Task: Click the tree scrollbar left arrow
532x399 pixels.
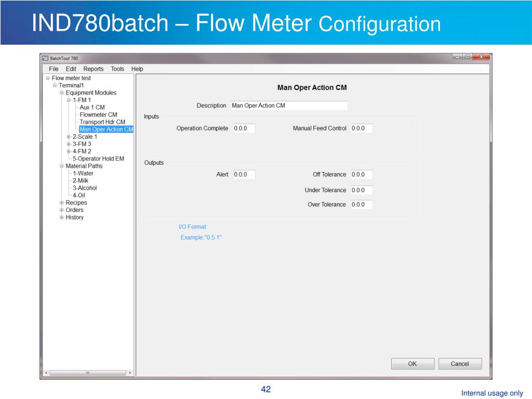Action: (46, 373)
